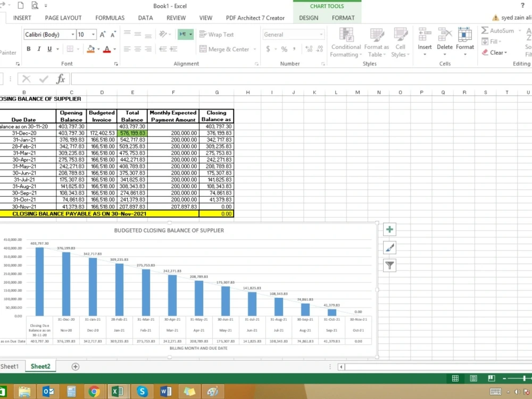Open the Chart Elements plus button
This screenshot has width=532, height=399.
click(389, 229)
